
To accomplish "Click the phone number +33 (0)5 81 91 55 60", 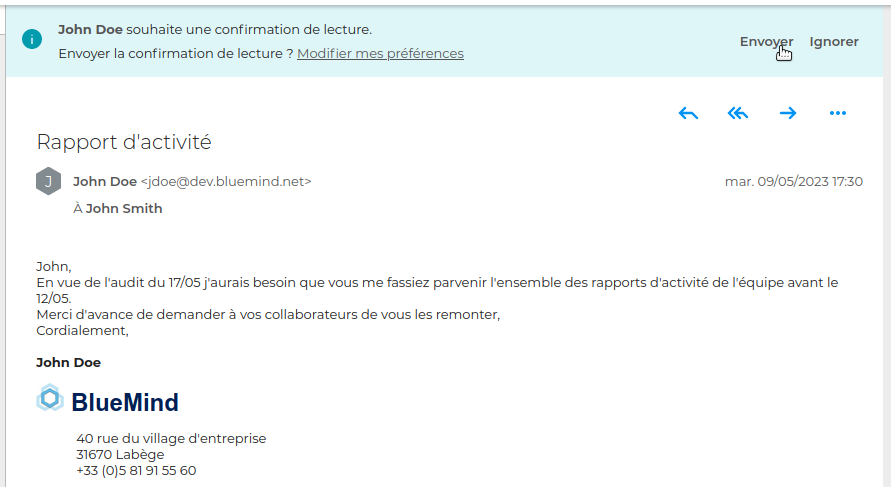I will (136, 470).
